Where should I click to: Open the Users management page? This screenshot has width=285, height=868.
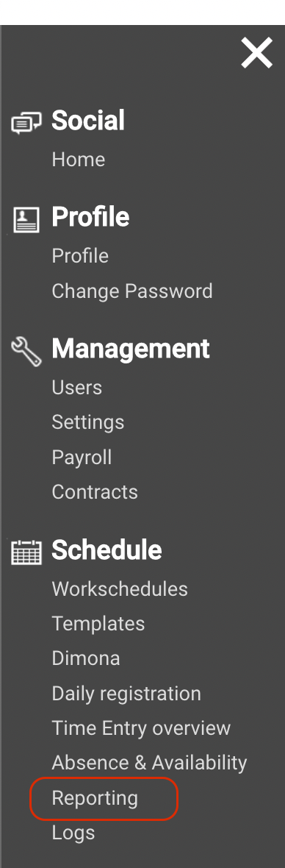tap(77, 388)
